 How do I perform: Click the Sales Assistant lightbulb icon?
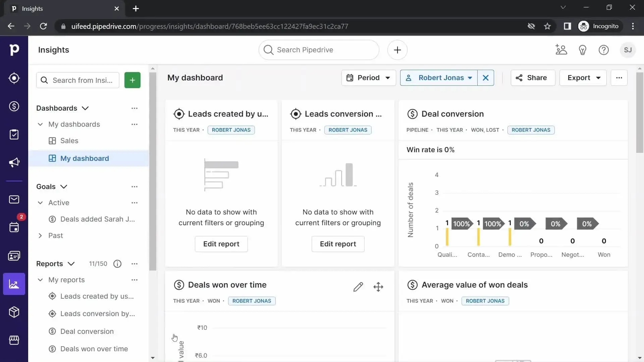tap(582, 50)
